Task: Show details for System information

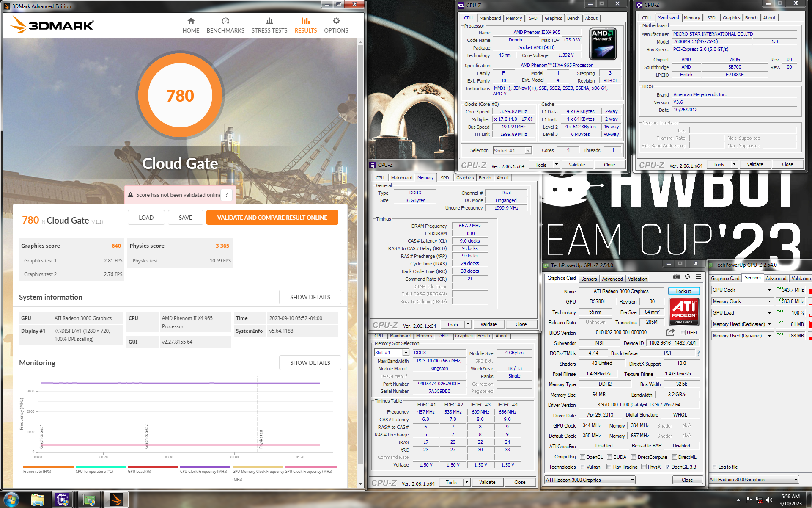Action: point(310,297)
